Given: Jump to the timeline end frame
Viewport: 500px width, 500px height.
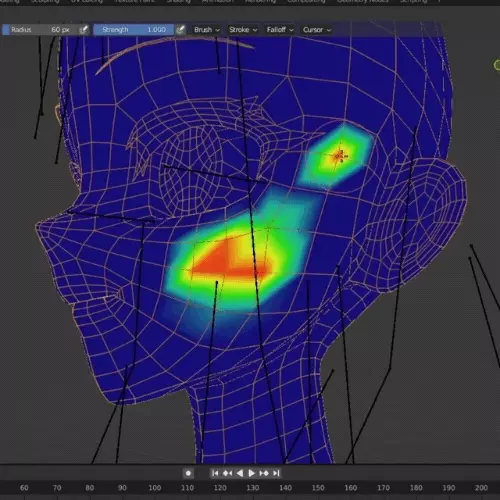Looking at the screenshot, I should tap(276, 473).
